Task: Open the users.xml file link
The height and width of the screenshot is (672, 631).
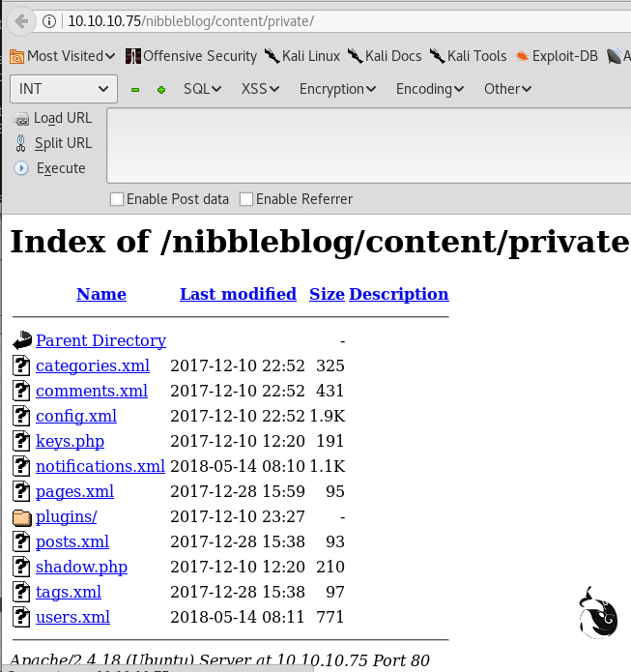Action: point(72,617)
